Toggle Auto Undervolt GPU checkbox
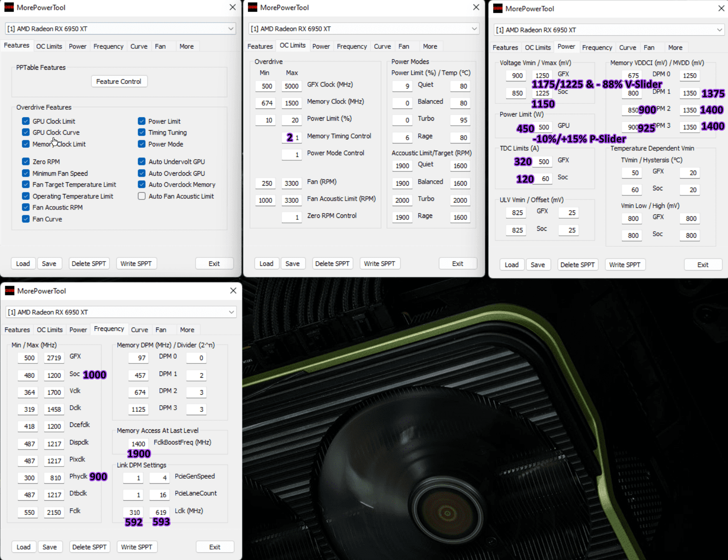 coord(142,161)
